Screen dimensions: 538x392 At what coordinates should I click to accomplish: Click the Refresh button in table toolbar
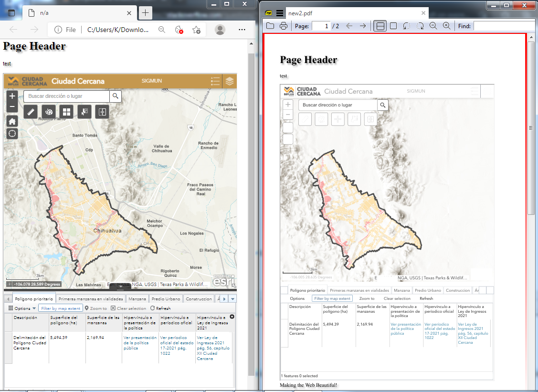[160, 308]
